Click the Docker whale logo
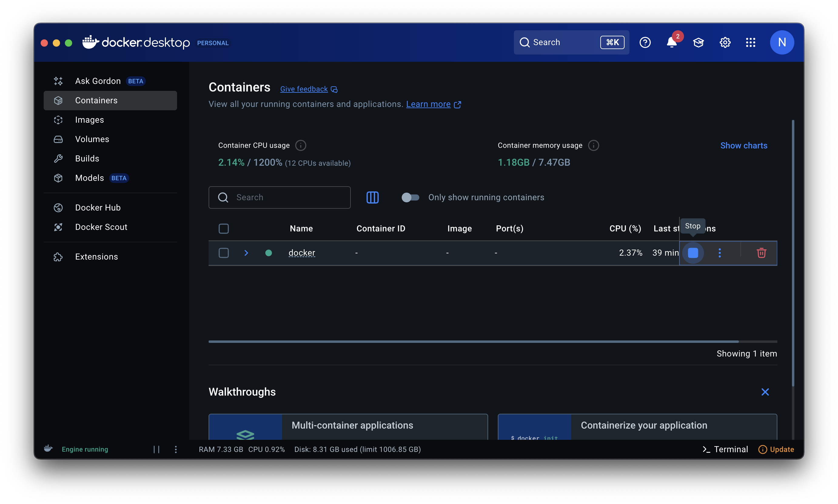Image resolution: width=838 pixels, height=504 pixels. (x=90, y=42)
